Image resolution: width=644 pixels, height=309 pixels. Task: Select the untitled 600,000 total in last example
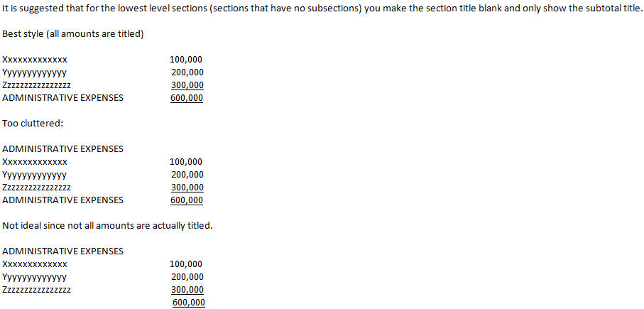tap(189, 303)
